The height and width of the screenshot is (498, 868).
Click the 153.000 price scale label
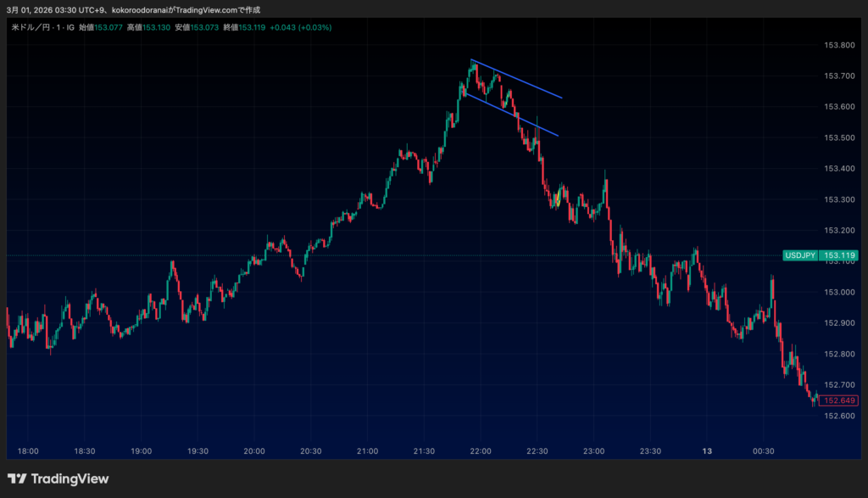(x=839, y=292)
